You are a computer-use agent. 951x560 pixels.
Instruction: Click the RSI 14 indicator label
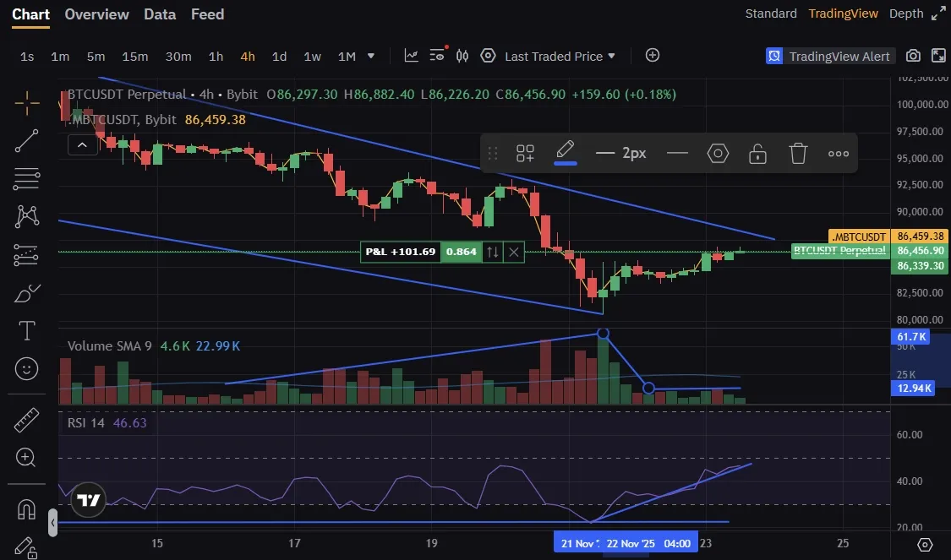click(x=85, y=422)
